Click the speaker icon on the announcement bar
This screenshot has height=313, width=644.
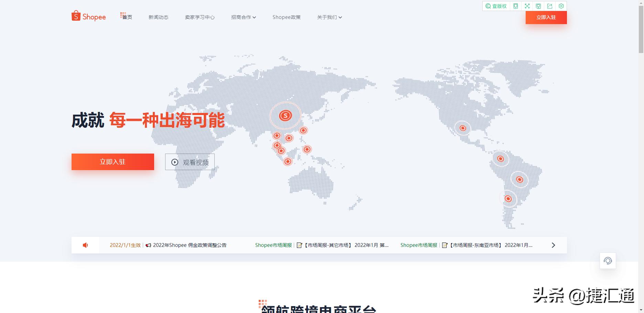point(85,245)
